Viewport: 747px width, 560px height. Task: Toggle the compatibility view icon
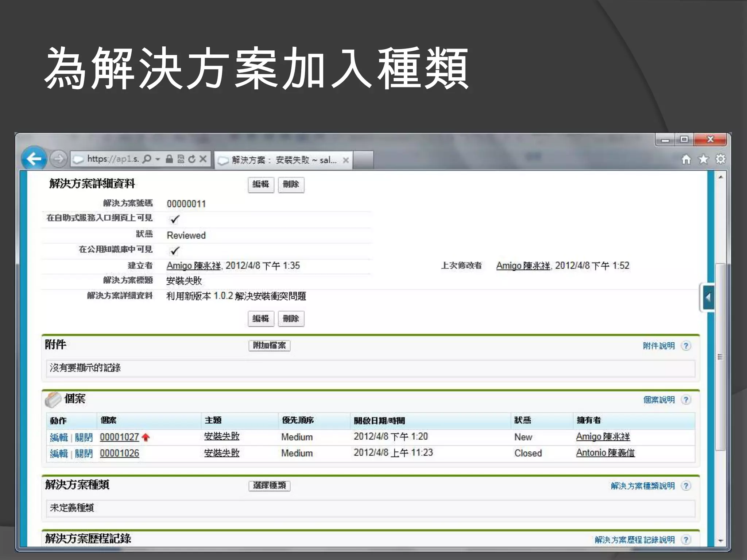(x=181, y=159)
